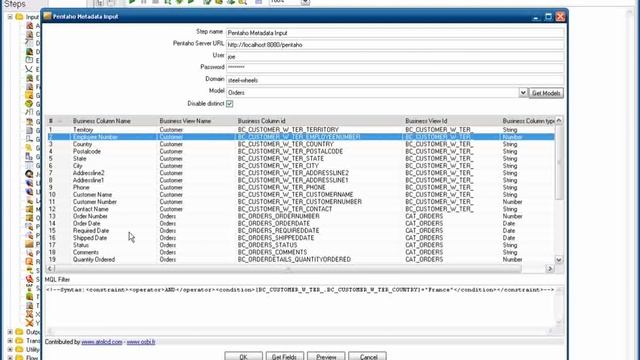Select the Postalcode row
640x360 pixels.
pyautogui.click(x=301, y=151)
